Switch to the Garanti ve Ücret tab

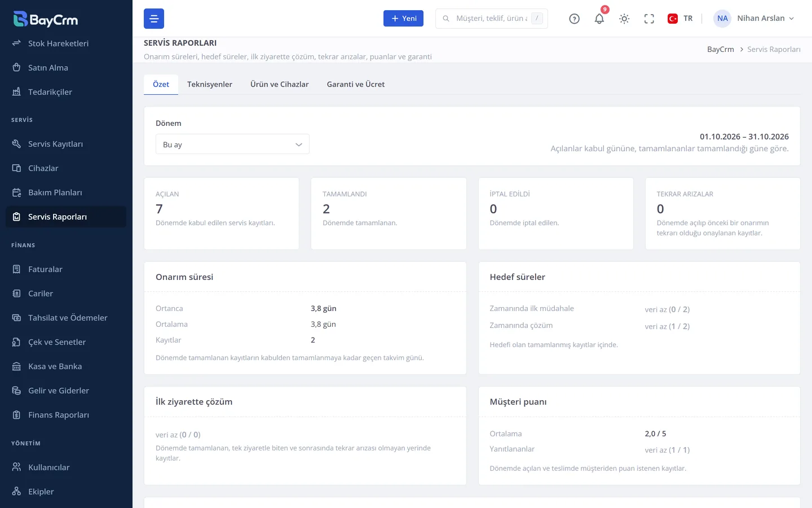[356, 84]
